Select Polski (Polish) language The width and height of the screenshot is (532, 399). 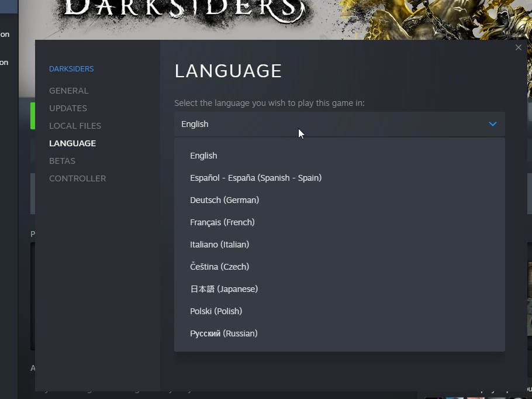[339, 311]
